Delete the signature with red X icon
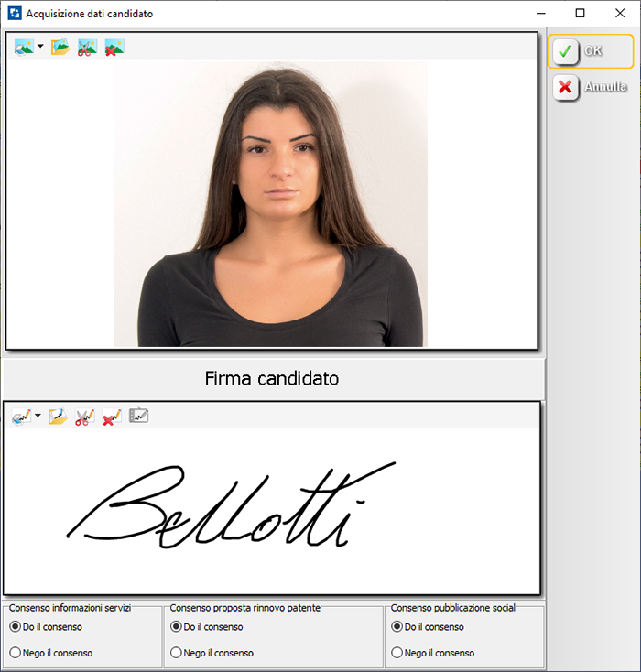The image size is (641, 672). 112,417
